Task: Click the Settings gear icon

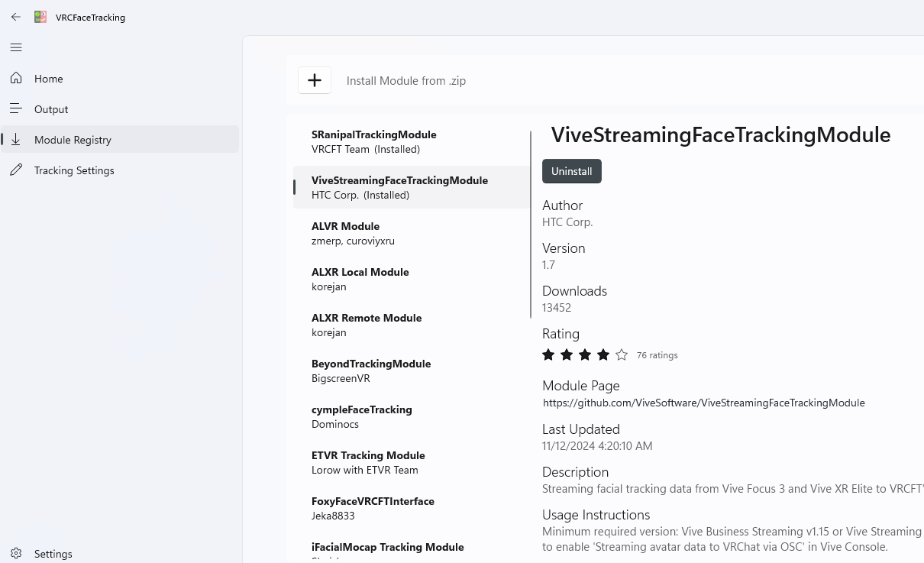Action: click(16, 554)
